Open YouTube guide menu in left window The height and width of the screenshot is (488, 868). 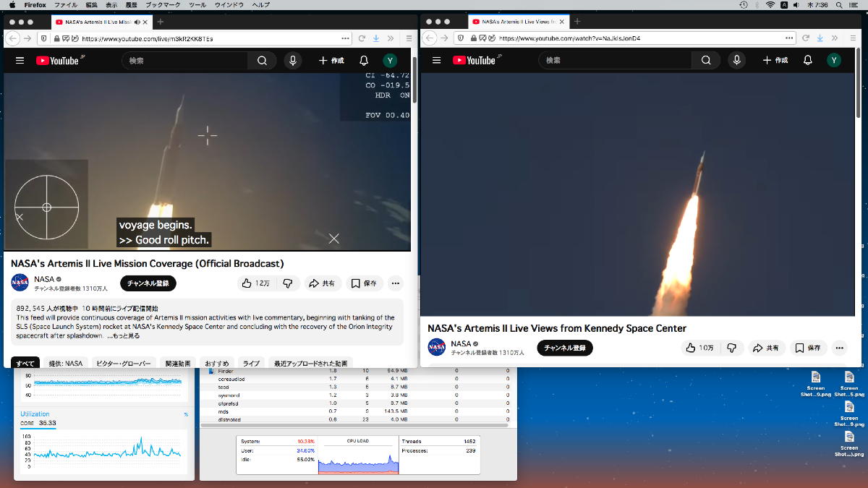20,61
